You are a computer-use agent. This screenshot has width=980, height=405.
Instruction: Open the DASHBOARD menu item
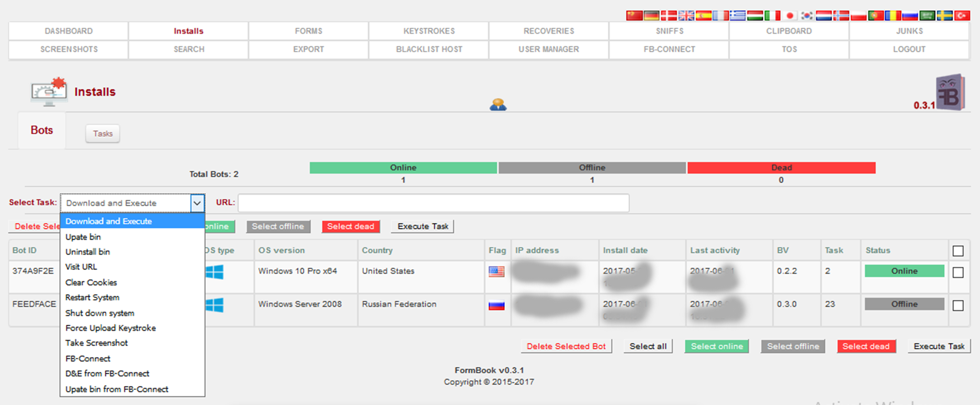click(69, 31)
